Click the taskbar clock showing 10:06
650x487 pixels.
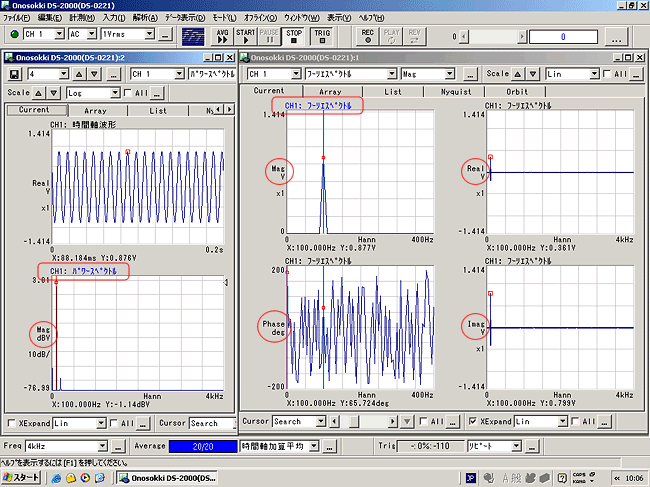634,478
